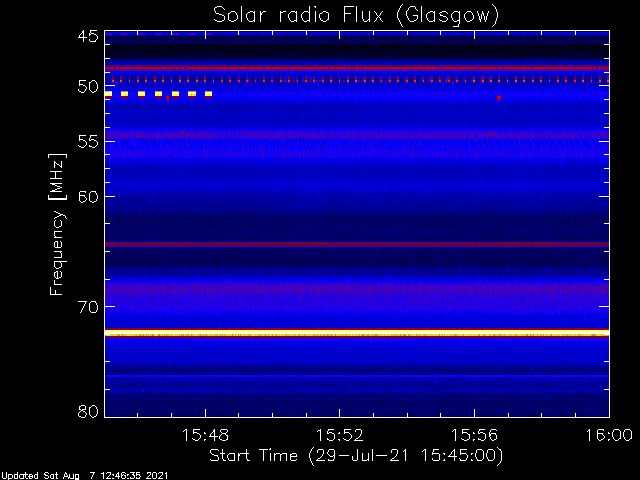Click the 55 frequency tick label
The width and height of the screenshot is (640, 480).
pyautogui.click(x=88, y=142)
